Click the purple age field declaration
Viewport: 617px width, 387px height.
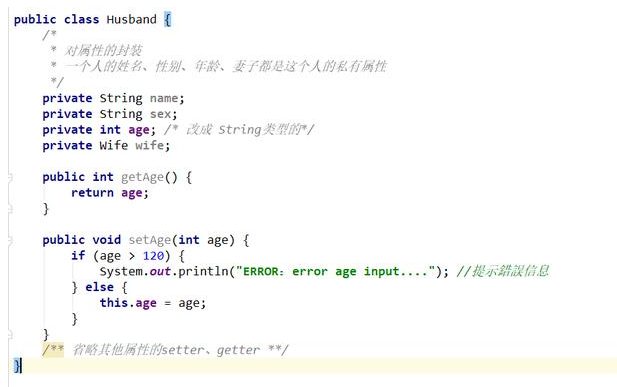click(139, 130)
